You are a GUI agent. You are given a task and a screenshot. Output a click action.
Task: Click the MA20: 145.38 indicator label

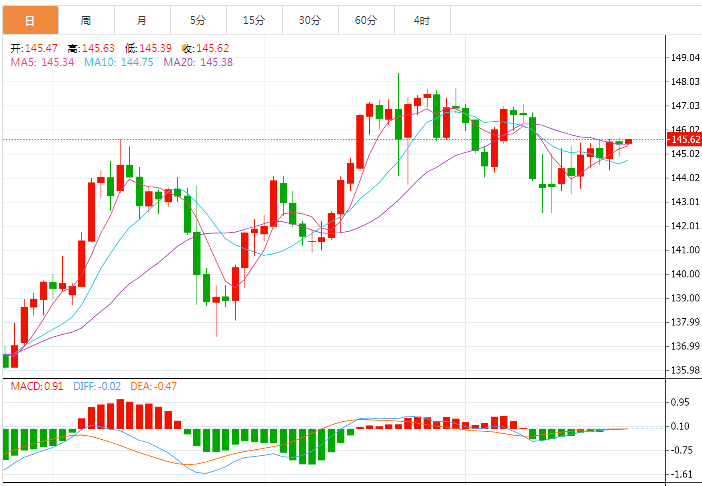click(x=198, y=62)
